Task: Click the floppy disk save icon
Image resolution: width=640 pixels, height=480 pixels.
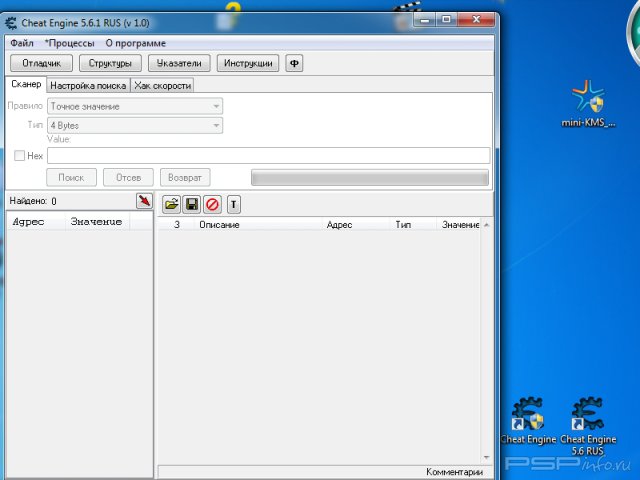Action: pyautogui.click(x=191, y=204)
